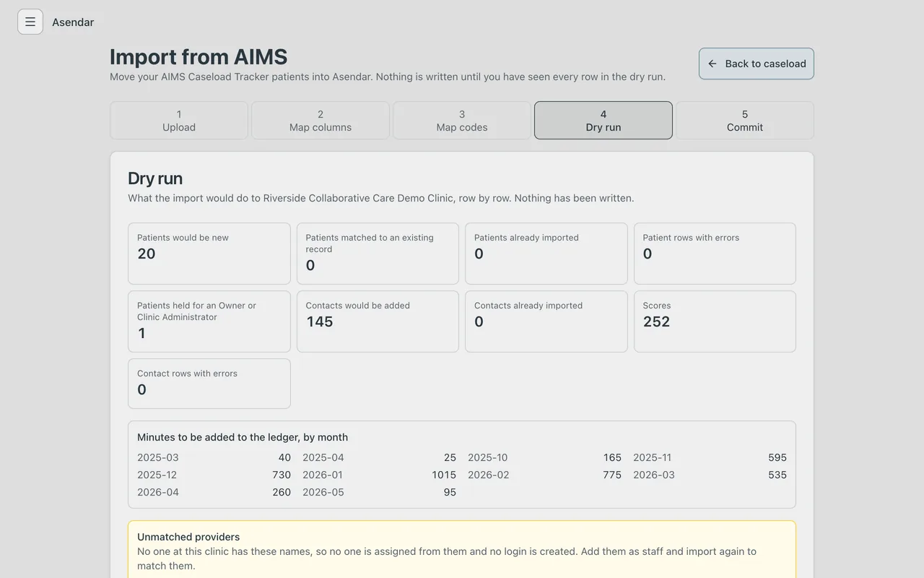
Task: Click the Unmatched providers warning heading
Action: (x=188, y=537)
